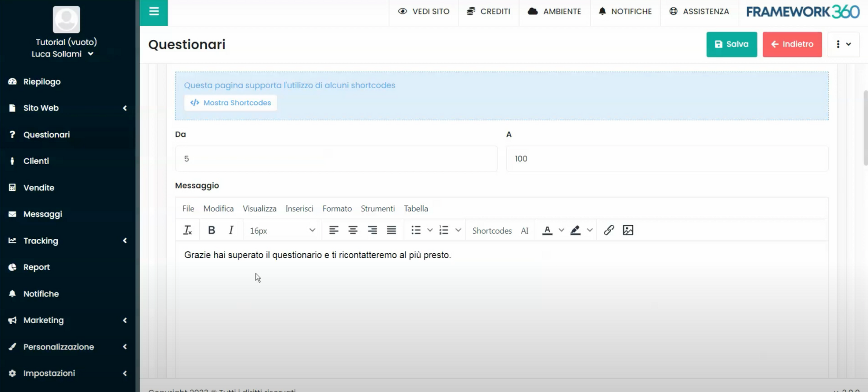Viewport: 868px width, 392px height.
Task: Click the clear formatting icon
Action: tap(187, 231)
